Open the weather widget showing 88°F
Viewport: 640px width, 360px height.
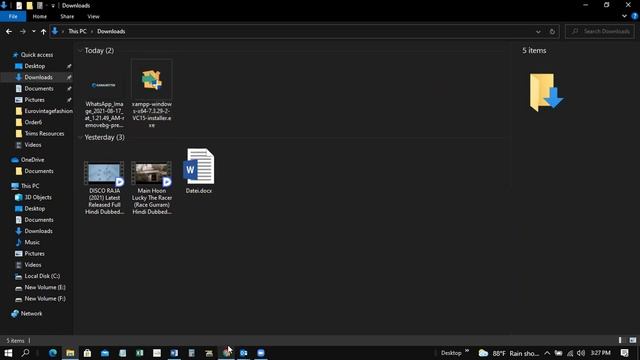(509, 353)
